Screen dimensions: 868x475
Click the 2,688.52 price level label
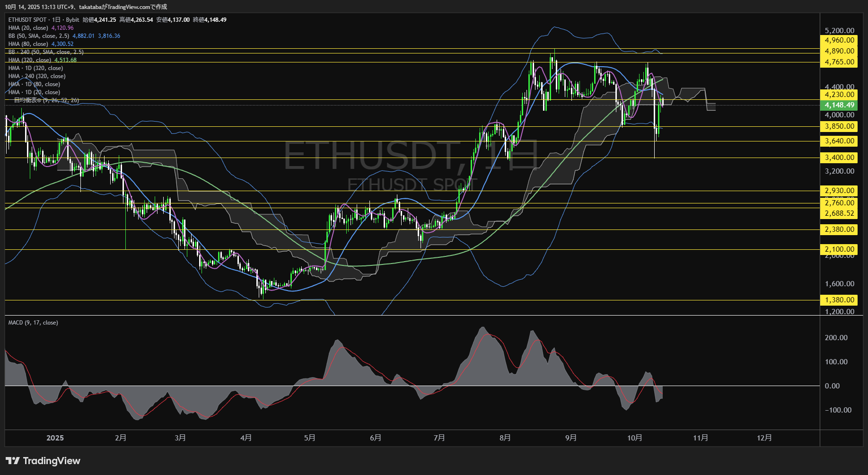[839, 213]
